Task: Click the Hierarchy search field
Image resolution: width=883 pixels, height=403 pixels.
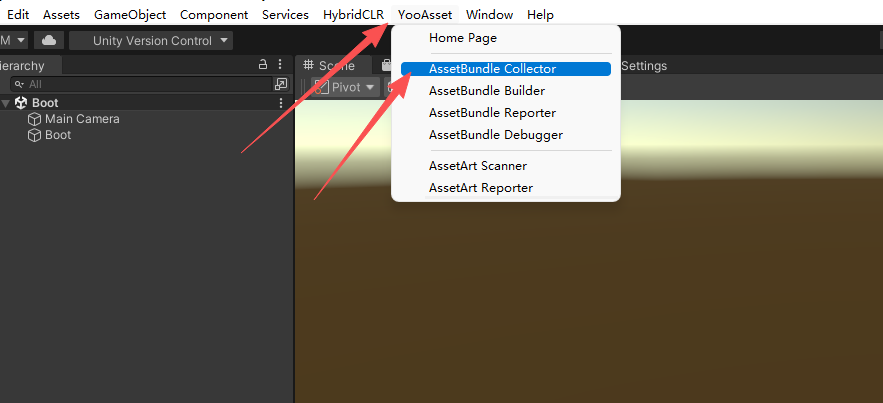Action: coord(142,84)
